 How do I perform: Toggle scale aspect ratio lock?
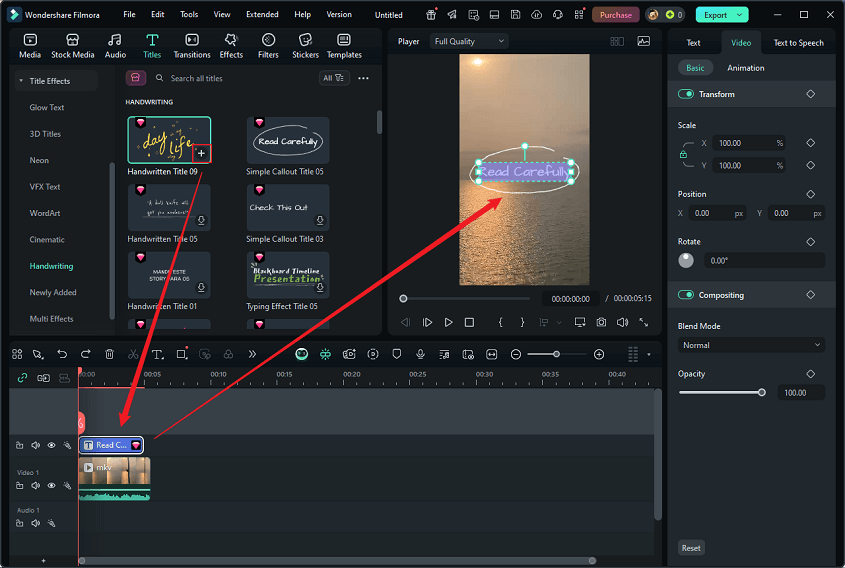[683, 154]
